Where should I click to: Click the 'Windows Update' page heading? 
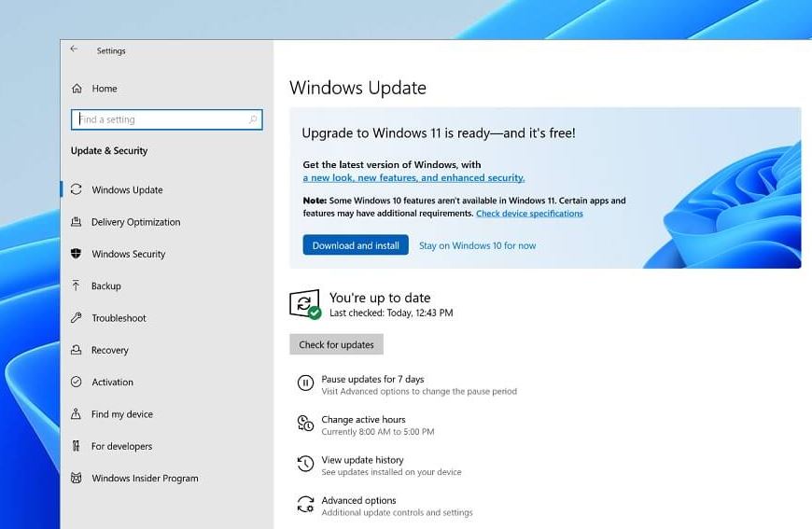(357, 88)
